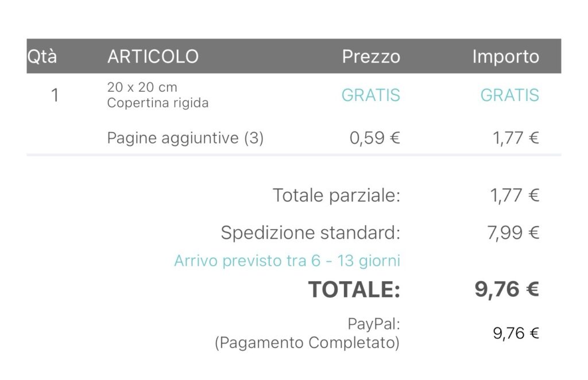Click the Prezzo column header

(x=371, y=57)
